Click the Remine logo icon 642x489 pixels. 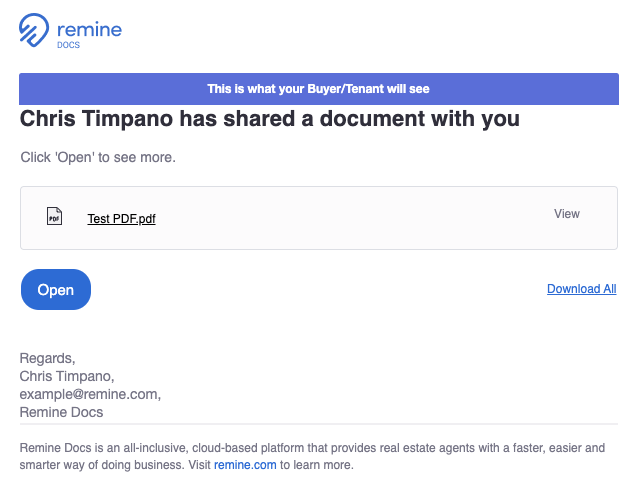(34, 30)
